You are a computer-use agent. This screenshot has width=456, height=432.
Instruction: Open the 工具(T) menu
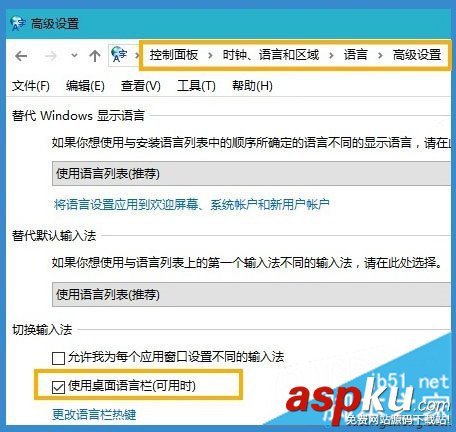(x=196, y=86)
